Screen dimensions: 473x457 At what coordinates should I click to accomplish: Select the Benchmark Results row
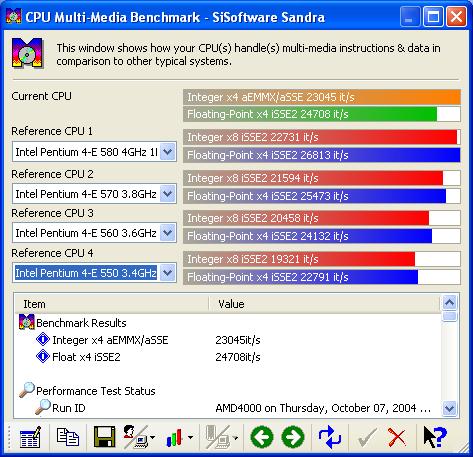[x=227, y=323]
